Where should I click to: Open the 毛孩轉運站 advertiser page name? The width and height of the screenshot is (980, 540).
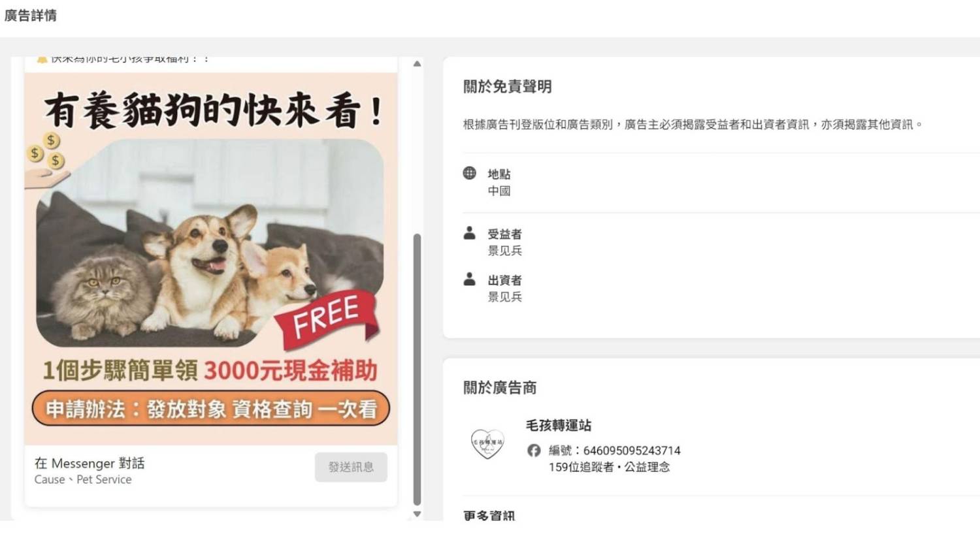point(559,426)
